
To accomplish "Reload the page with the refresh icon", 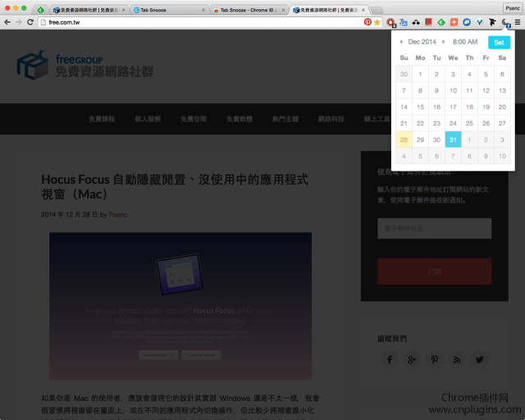I will click(x=30, y=22).
